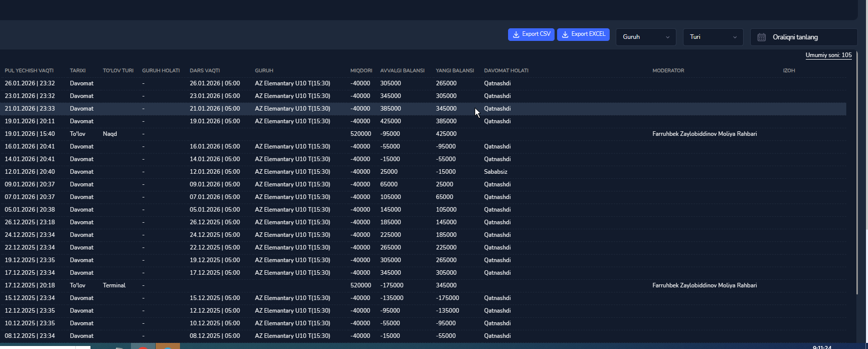
Task: Click the 12.01.2026 | 20:40 timestamp
Action: click(30, 172)
